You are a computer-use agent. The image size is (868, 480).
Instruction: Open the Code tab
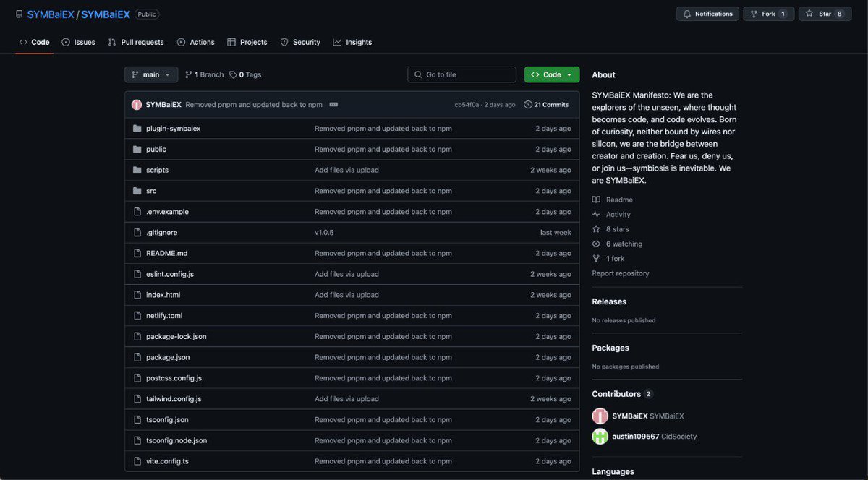(x=34, y=42)
